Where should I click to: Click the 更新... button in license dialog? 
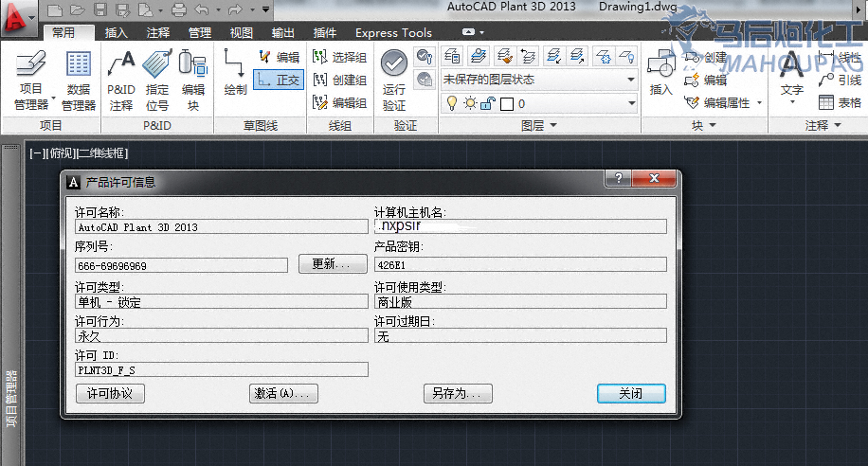coord(333,264)
